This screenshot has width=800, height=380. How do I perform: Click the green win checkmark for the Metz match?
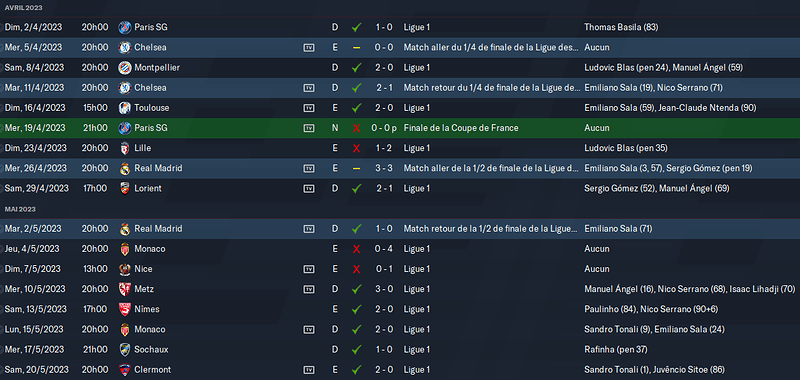[357, 289]
